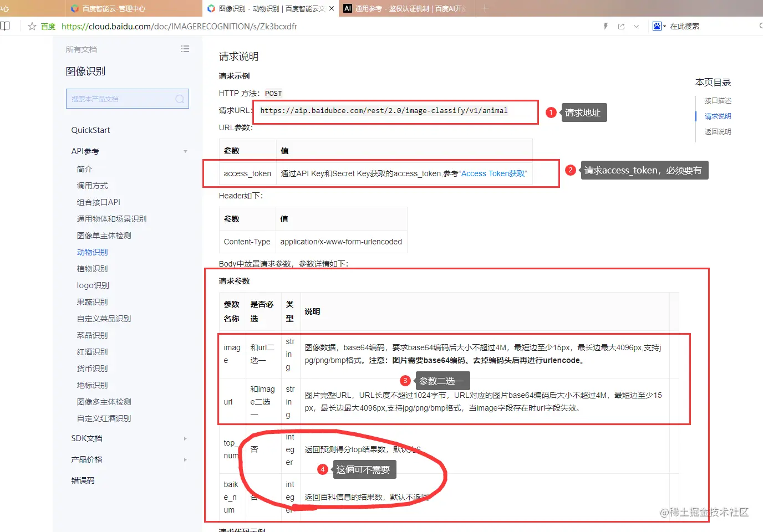763x532 pixels.
Task: Click the application/x-www-form-urlencoded value cell
Action: coord(341,242)
